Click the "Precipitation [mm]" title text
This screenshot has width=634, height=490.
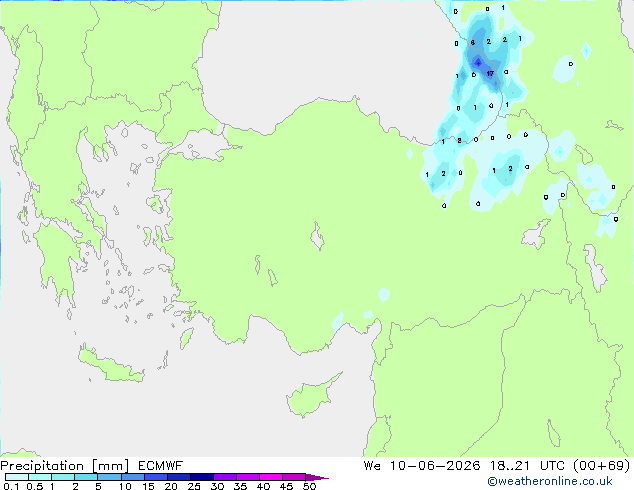coord(65,466)
